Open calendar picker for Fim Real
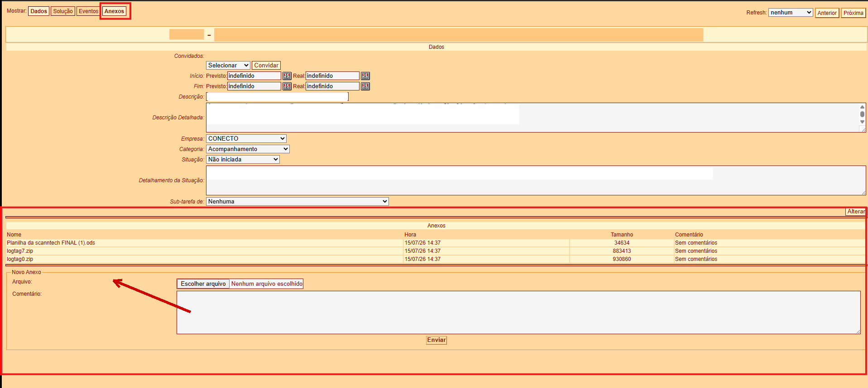Screen dimensions: 868x388 click(x=365, y=86)
